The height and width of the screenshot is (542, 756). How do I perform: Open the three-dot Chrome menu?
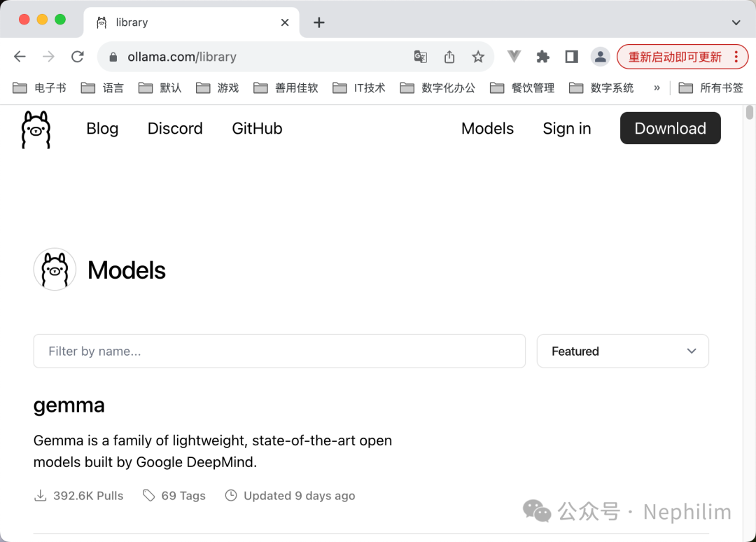pyautogui.click(x=736, y=57)
